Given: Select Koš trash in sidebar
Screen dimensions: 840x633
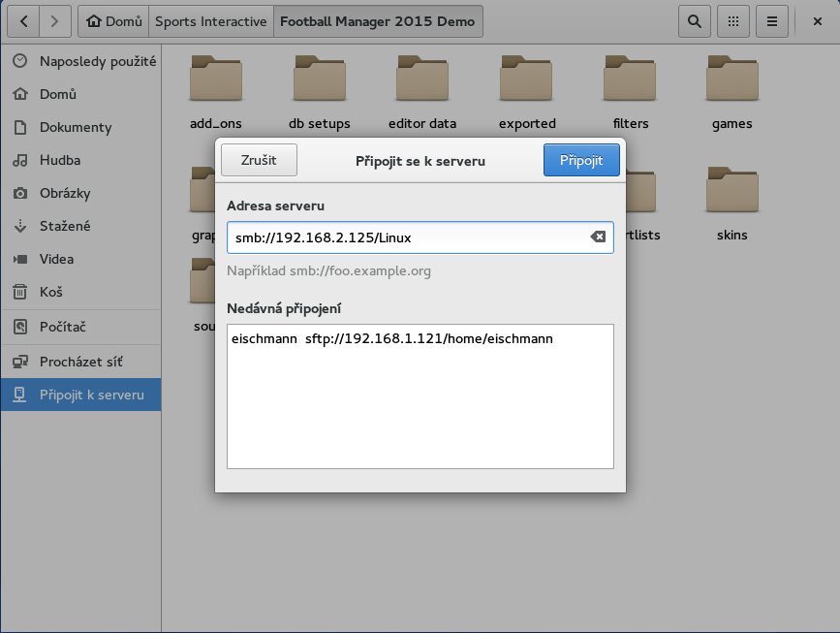Looking at the screenshot, I should [50, 292].
